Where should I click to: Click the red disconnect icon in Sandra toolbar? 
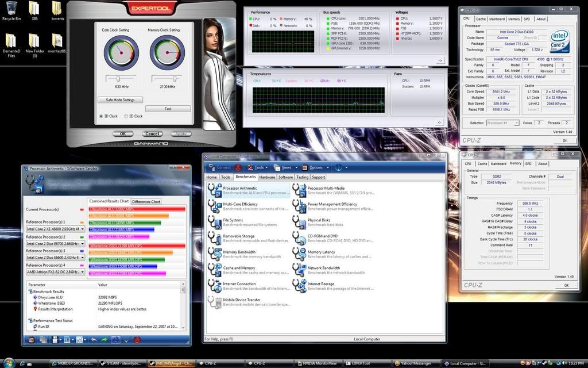click(238, 167)
